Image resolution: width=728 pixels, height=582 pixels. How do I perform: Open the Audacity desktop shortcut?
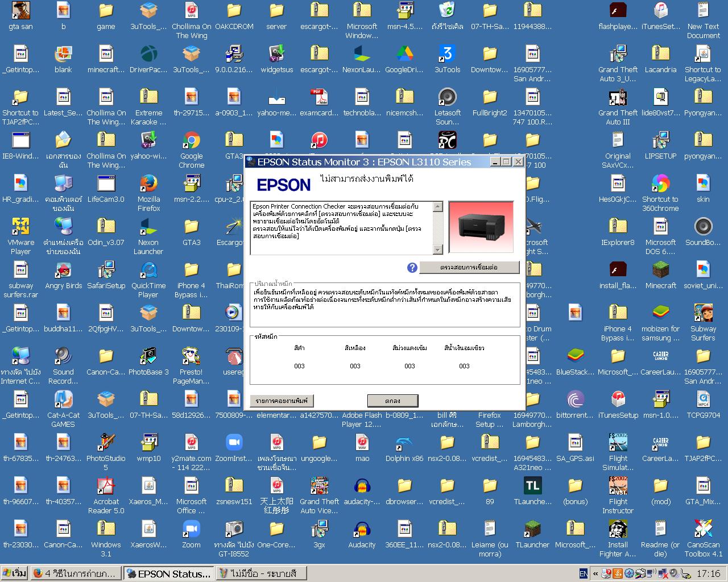362,534
